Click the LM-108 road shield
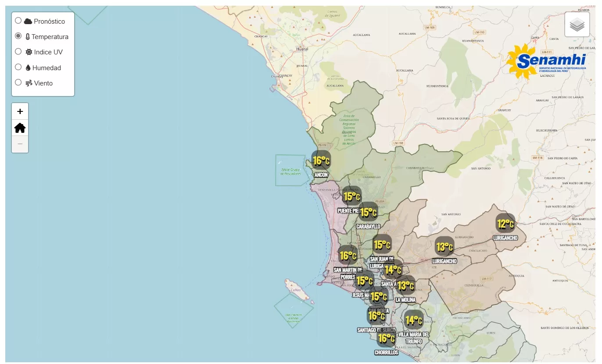 point(398,143)
